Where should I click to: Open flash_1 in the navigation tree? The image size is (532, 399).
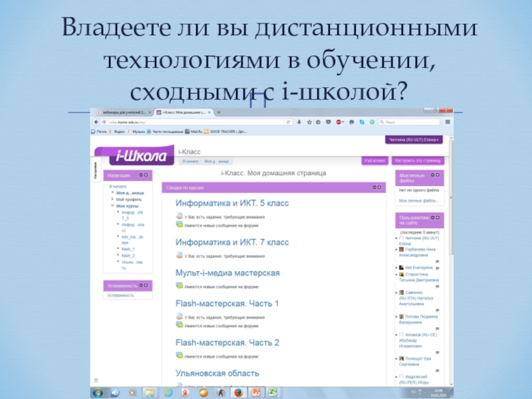tap(128, 249)
